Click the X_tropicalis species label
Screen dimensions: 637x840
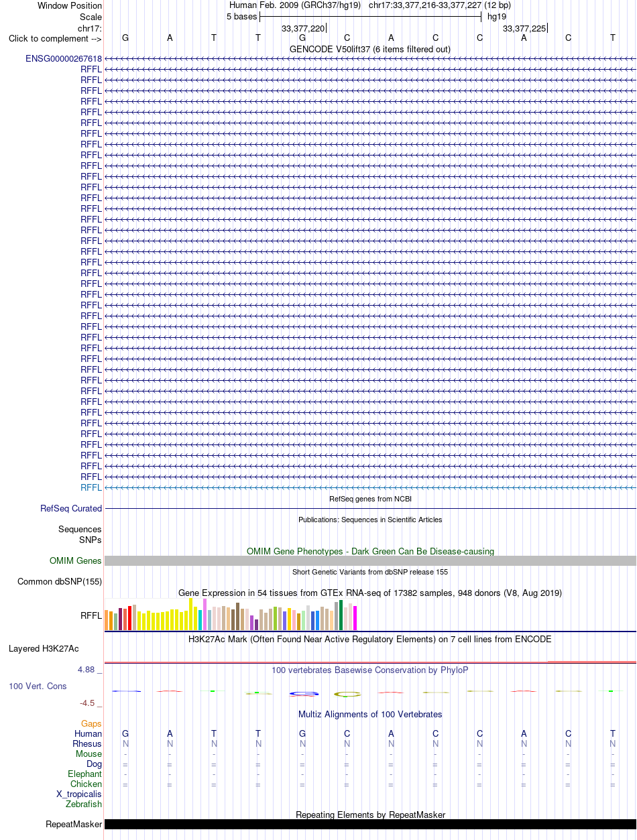pyautogui.click(x=79, y=794)
